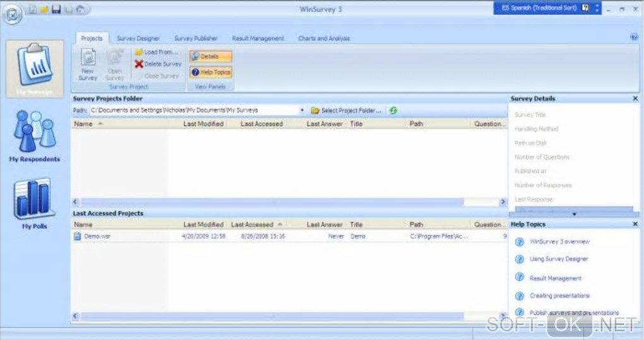Expand Survey Details panel down arrow
Viewport: 644px width, 340px height.
[x=574, y=214]
